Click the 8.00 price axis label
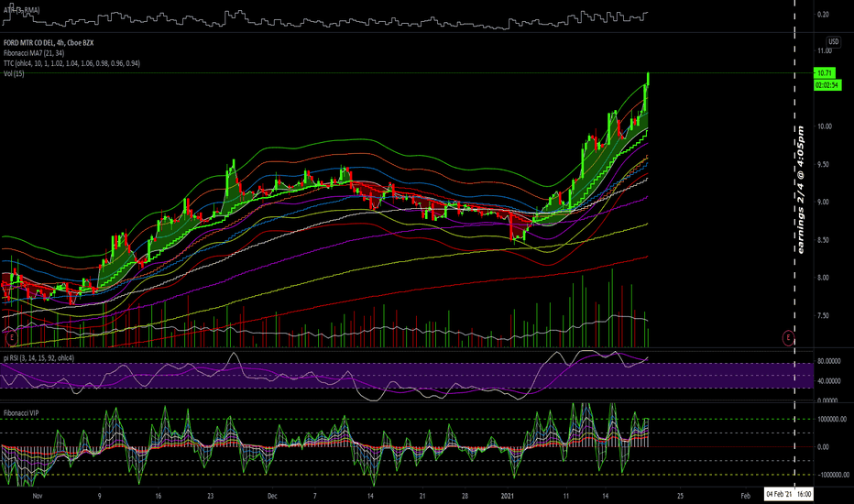The height and width of the screenshot is (504, 854). (824, 278)
